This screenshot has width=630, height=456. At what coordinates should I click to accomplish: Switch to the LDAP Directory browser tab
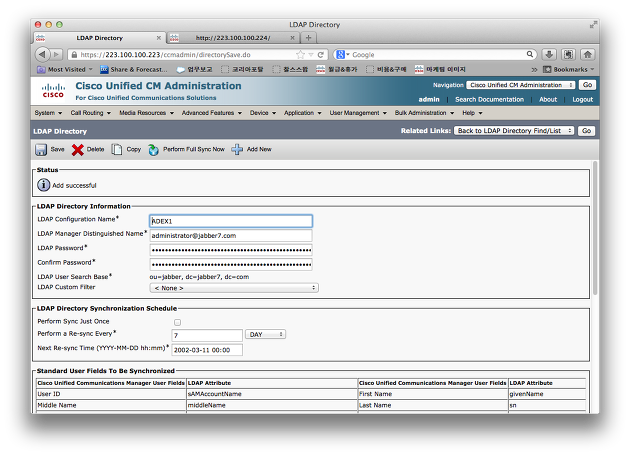coord(99,38)
